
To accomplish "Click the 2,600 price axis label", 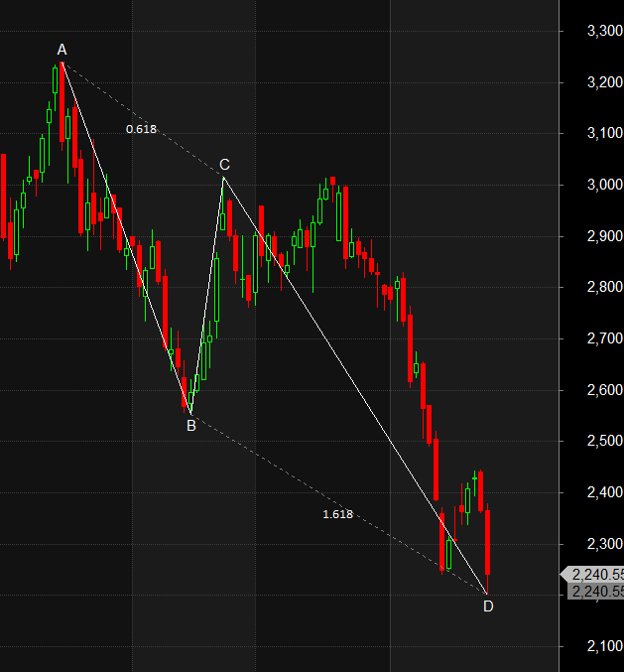I will 605,390.
